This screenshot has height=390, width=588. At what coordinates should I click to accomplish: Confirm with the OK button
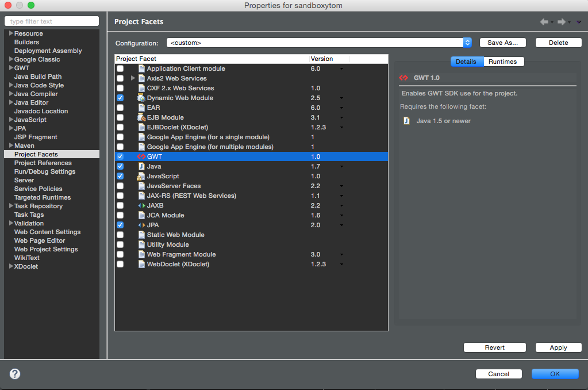click(x=555, y=374)
